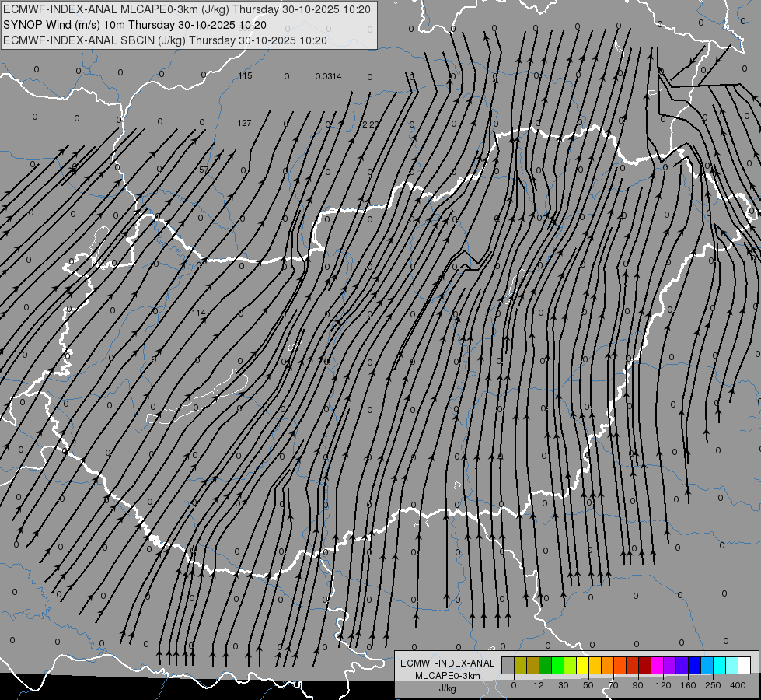The height and width of the screenshot is (700, 761).
Task: Click the legend scale value 50
Action: point(588,685)
